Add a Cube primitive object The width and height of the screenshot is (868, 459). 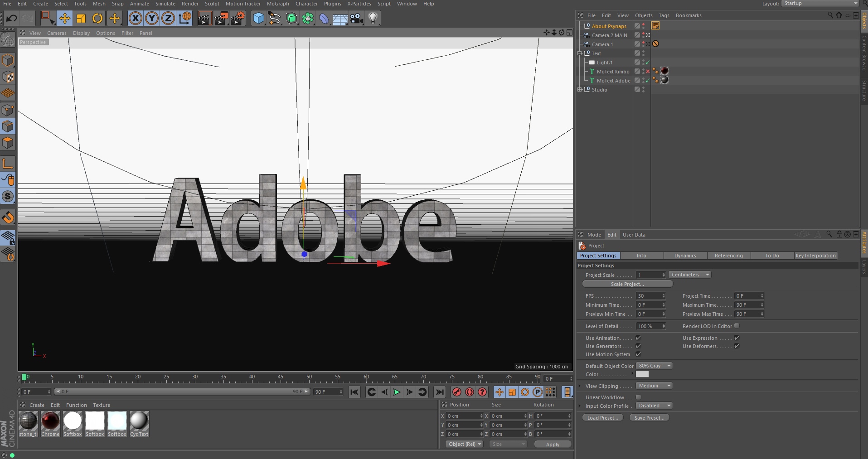(x=258, y=19)
